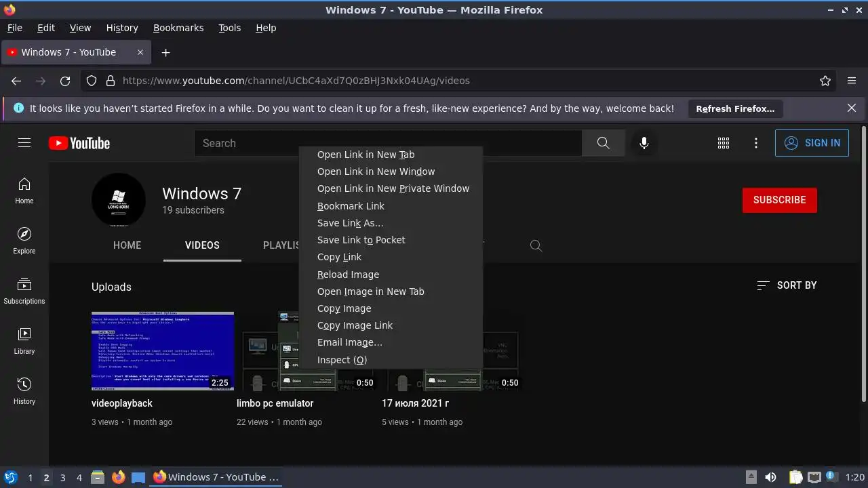Open the Help menu
The height and width of the screenshot is (488, 868).
[266, 28]
